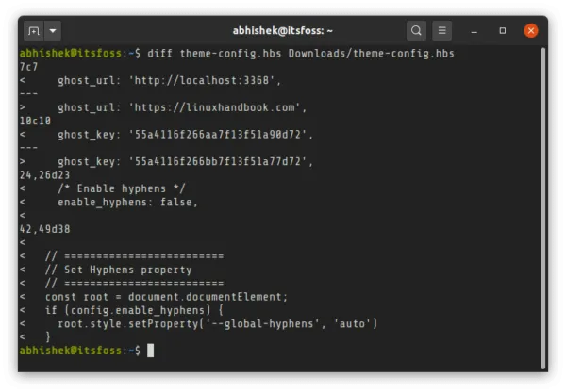
Task: Click the vertical scrollbar on right edge
Action: pyautogui.click(x=543, y=188)
